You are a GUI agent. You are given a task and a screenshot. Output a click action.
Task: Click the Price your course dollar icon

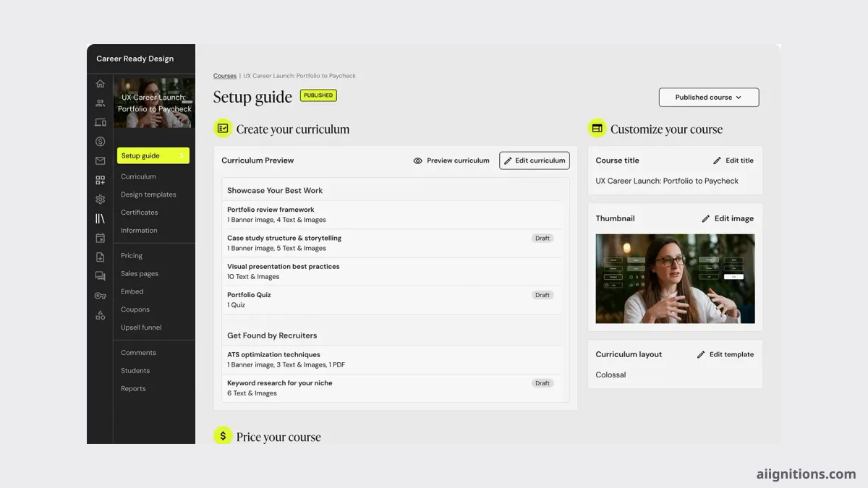[223, 436]
